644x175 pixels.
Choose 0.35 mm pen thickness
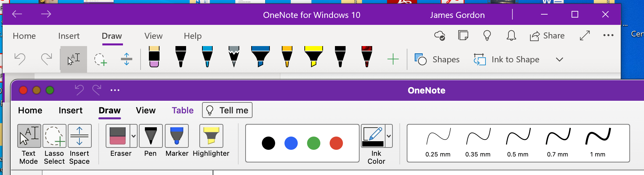(478, 143)
